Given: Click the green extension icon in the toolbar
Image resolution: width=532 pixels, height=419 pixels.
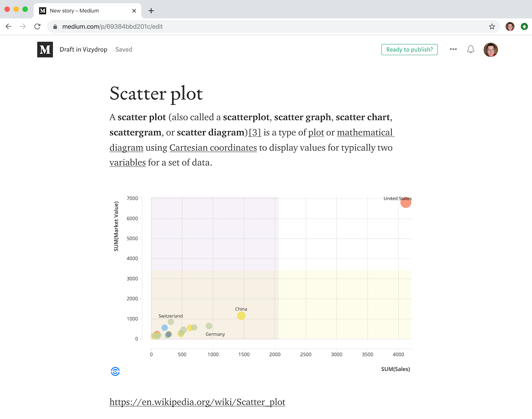Looking at the screenshot, I should [x=524, y=26].
